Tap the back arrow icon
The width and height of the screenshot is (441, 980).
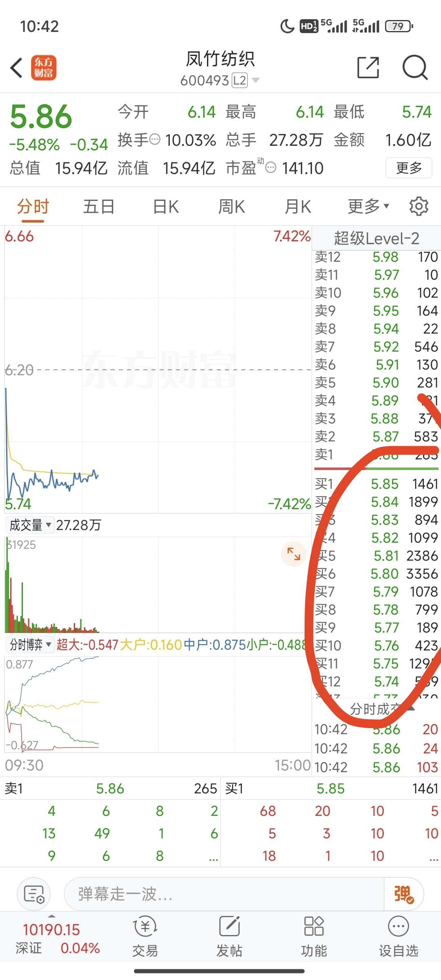pos(16,68)
